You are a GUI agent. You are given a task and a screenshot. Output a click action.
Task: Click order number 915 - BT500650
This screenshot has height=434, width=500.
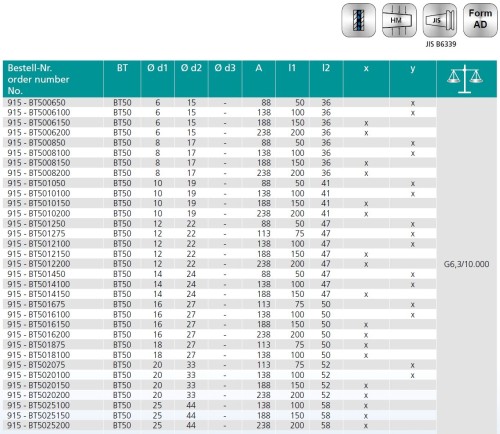[x=36, y=103]
